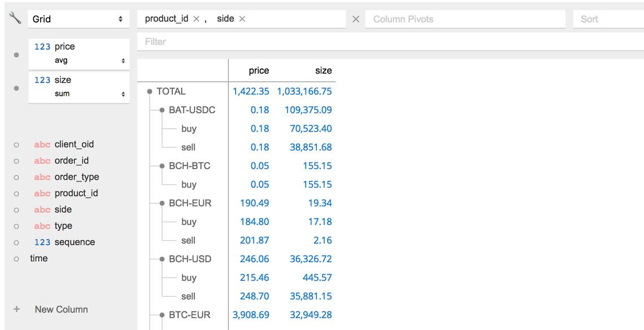Remove side from row pivots
The width and height of the screenshot is (644, 330).
click(242, 19)
